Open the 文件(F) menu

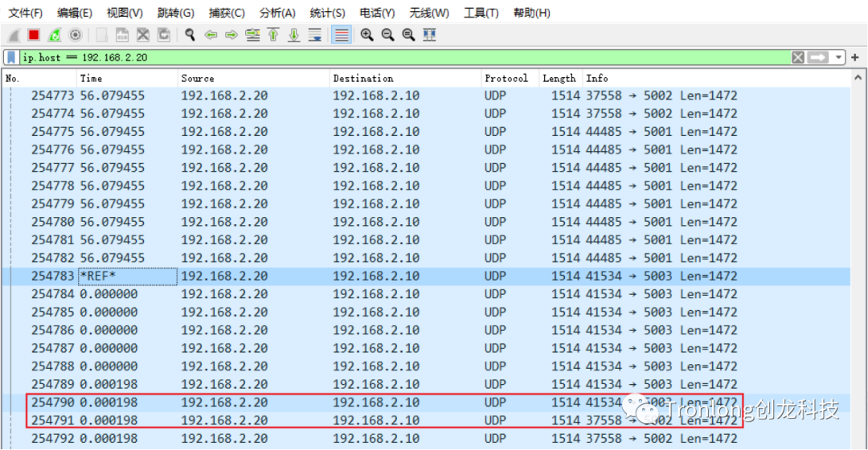point(26,13)
